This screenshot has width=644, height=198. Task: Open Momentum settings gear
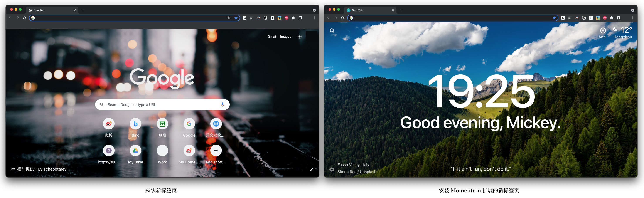tap(332, 169)
